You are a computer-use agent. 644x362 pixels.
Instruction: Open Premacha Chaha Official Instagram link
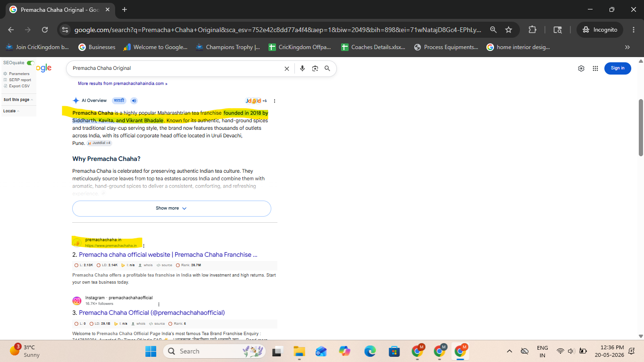click(152, 312)
